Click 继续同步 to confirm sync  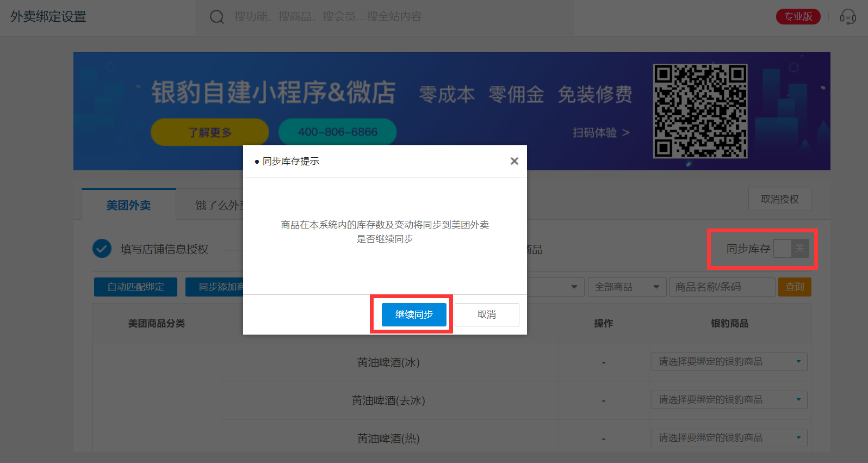click(414, 314)
